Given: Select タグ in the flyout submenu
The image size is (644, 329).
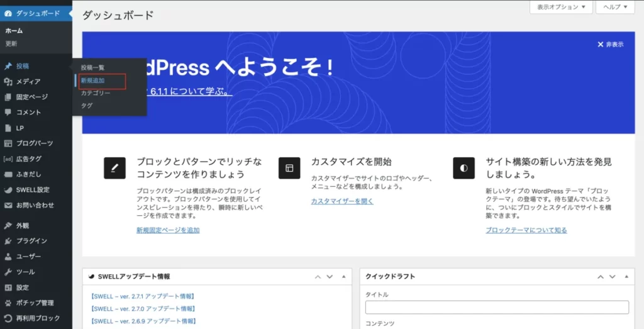Looking at the screenshot, I should coord(87,106).
